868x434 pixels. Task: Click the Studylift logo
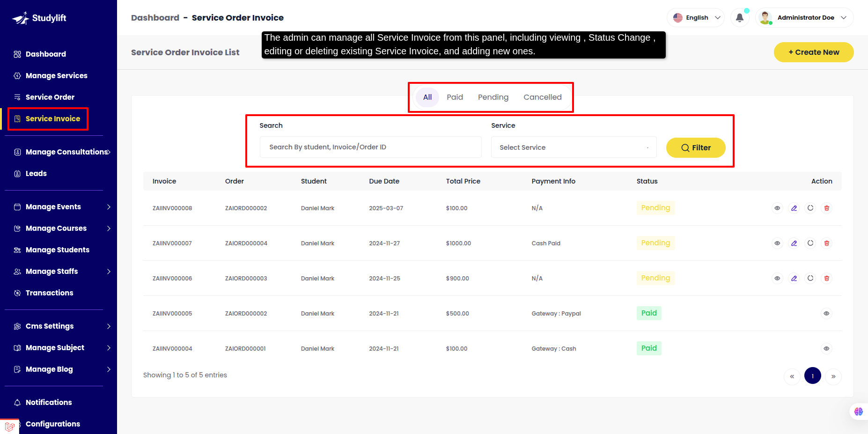(x=39, y=18)
